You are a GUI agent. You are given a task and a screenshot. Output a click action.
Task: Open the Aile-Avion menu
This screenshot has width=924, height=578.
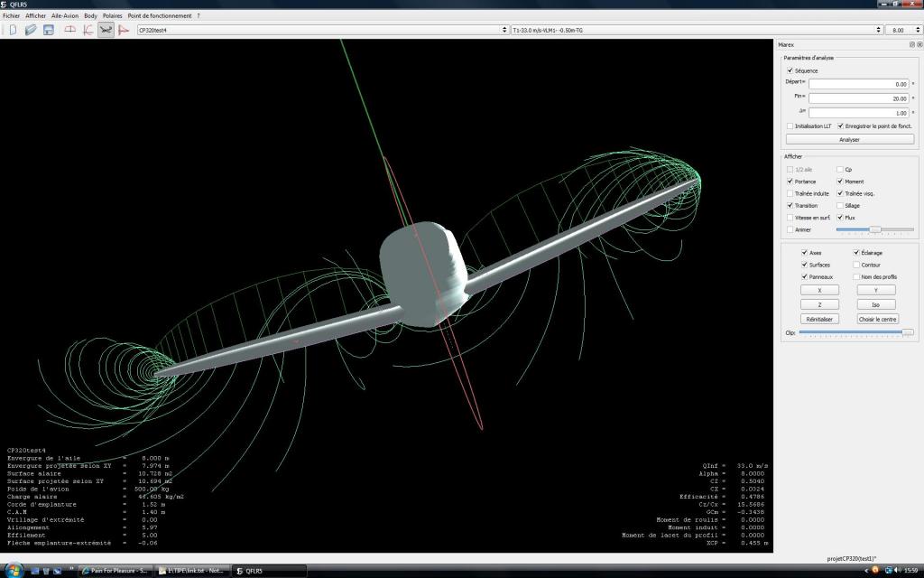65,16
